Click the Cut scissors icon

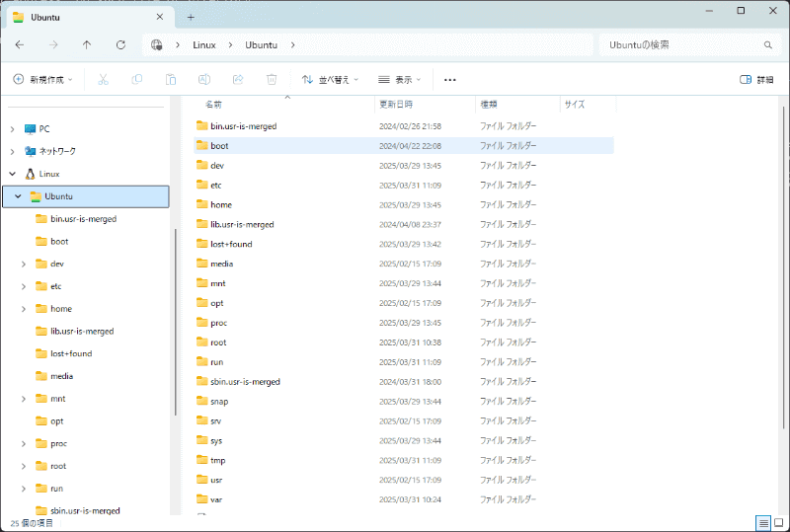[x=104, y=79]
